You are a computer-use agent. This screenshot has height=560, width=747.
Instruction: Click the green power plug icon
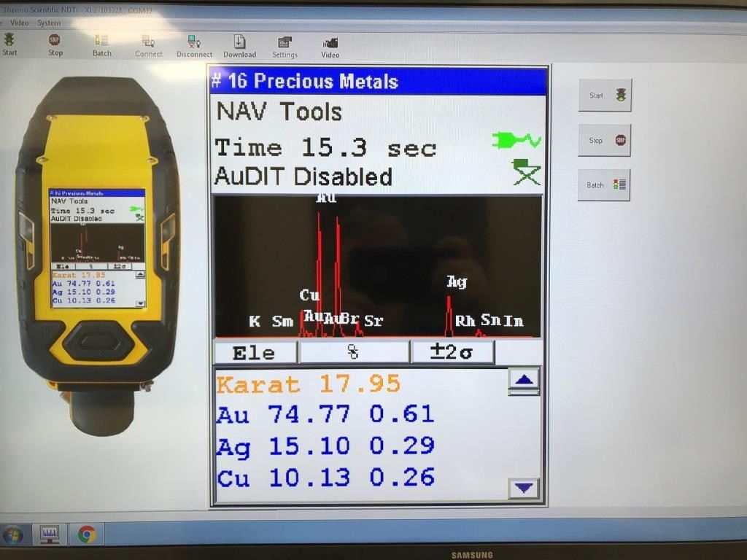point(517,141)
